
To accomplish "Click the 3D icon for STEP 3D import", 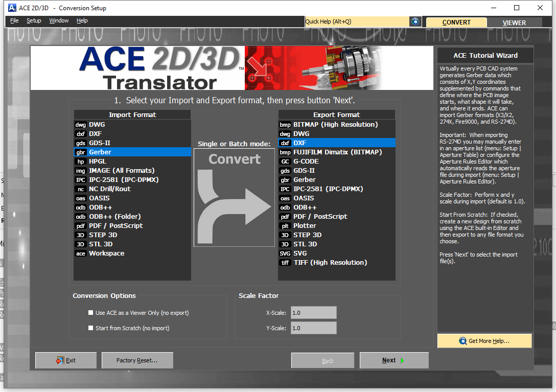I will click(81, 235).
